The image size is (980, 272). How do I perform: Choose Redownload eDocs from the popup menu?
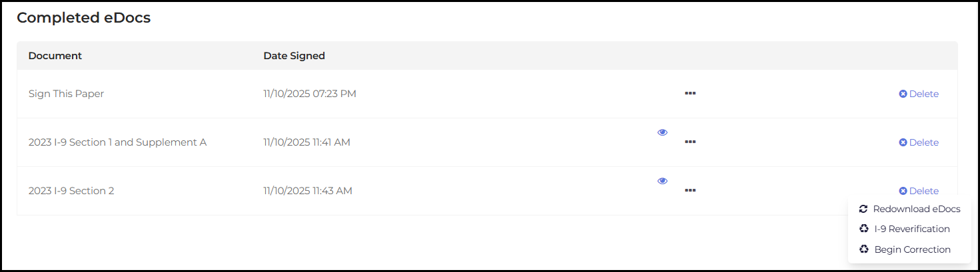tap(916, 209)
